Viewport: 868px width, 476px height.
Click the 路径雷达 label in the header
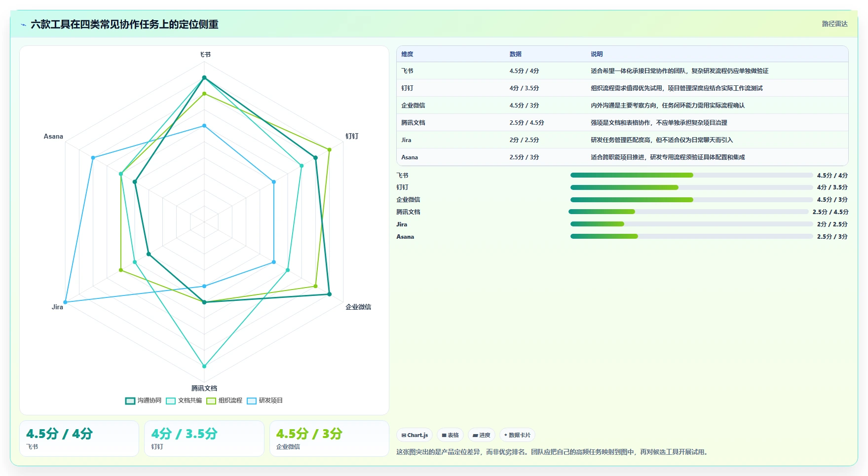pyautogui.click(x=834, y=24)
